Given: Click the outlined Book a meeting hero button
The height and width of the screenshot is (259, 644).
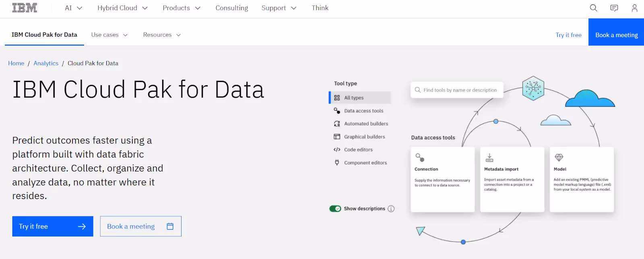Looking at the screenshot, I should click(141, 226).
